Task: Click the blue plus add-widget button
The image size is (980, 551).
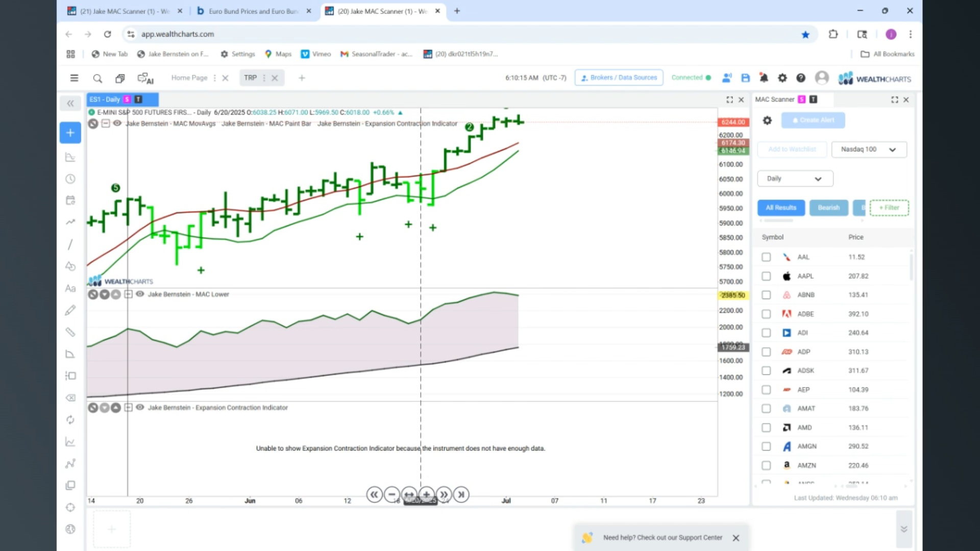Action: tap(70, 133)
